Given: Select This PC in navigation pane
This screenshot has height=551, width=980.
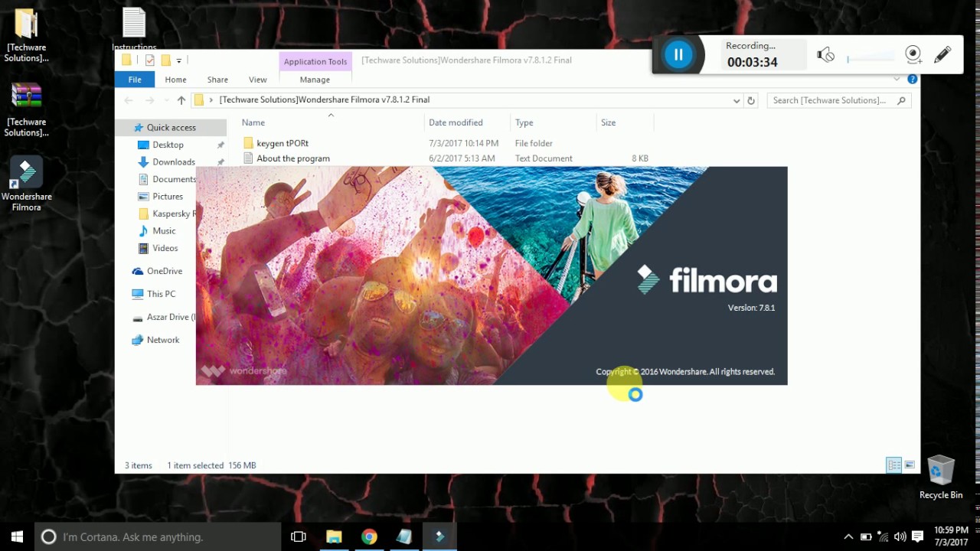Looking at the screenshot, I should pos(161,294).
